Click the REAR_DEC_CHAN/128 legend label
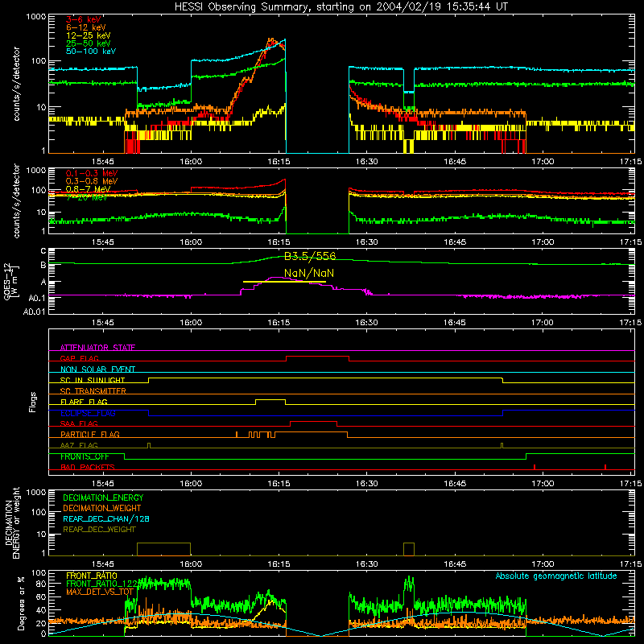This screenshot has width=644, height=644. point(106,518)
